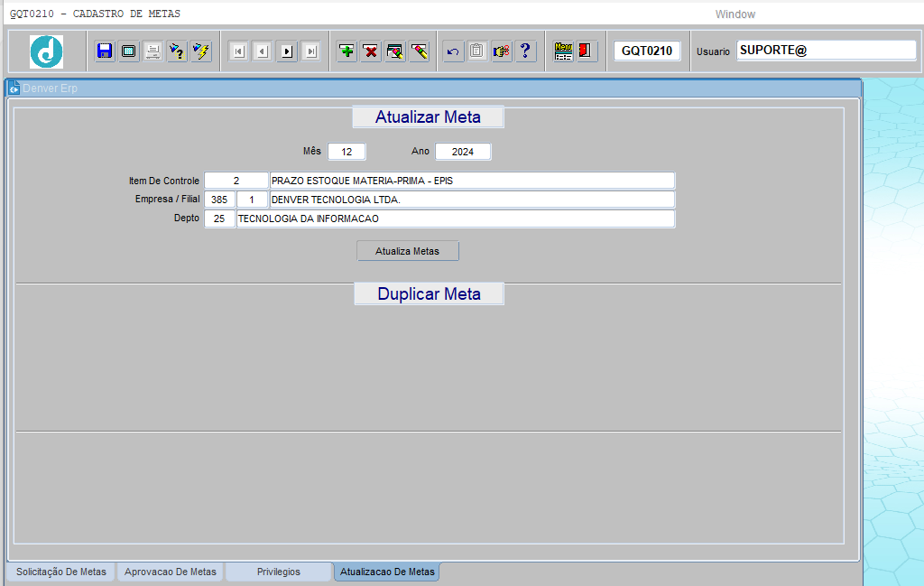
Task: Open the Menu icon
Action: click(x=563, y=51)
